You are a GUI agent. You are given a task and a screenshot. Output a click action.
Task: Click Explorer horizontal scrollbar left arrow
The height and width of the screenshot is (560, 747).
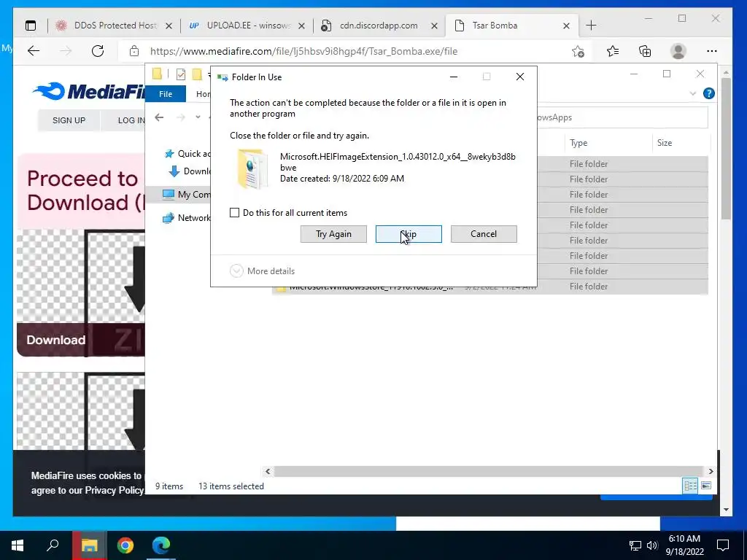pyautogui.click(x=268, y=472)
